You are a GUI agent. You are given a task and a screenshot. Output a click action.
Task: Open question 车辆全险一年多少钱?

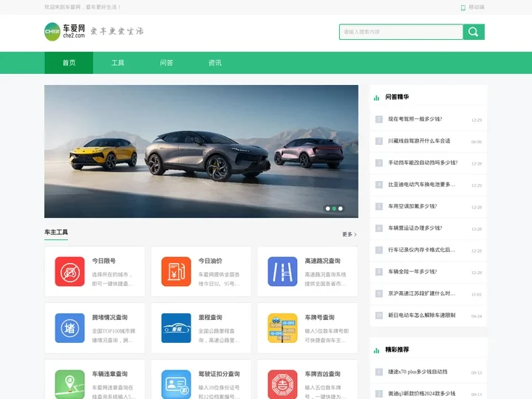click(x=412, y=271)
